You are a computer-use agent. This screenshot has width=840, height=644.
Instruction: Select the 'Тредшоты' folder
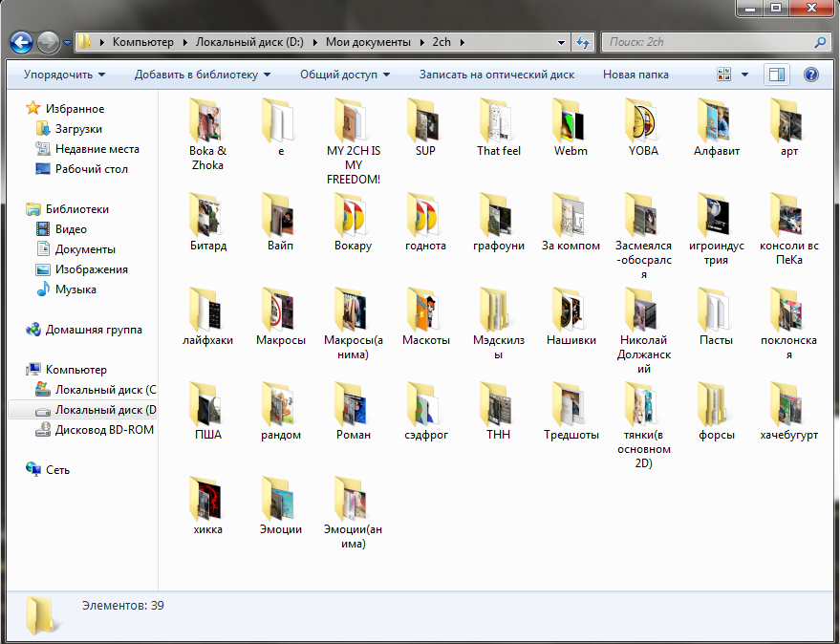click(x=571, y=412)
